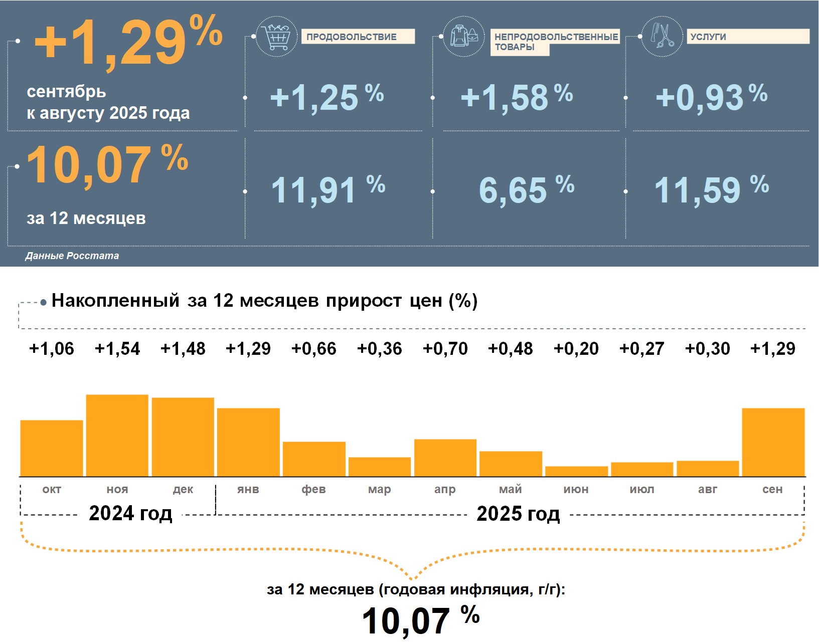Click the orange bar for апр
Image resolution: width=819 pixels, height=644 pixels.
[x=445, y=458]
